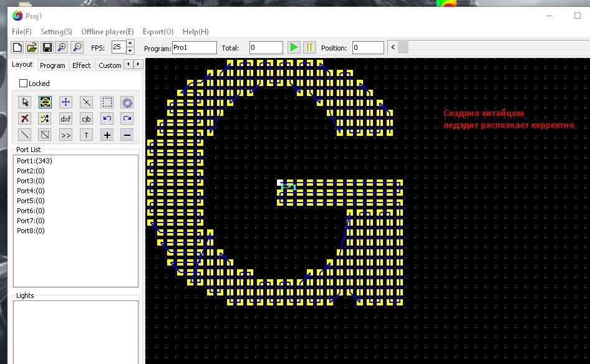This screenshot has width=590, height=364.
Task: Select Port4:(0) in Port List
Action: point(31,191)
